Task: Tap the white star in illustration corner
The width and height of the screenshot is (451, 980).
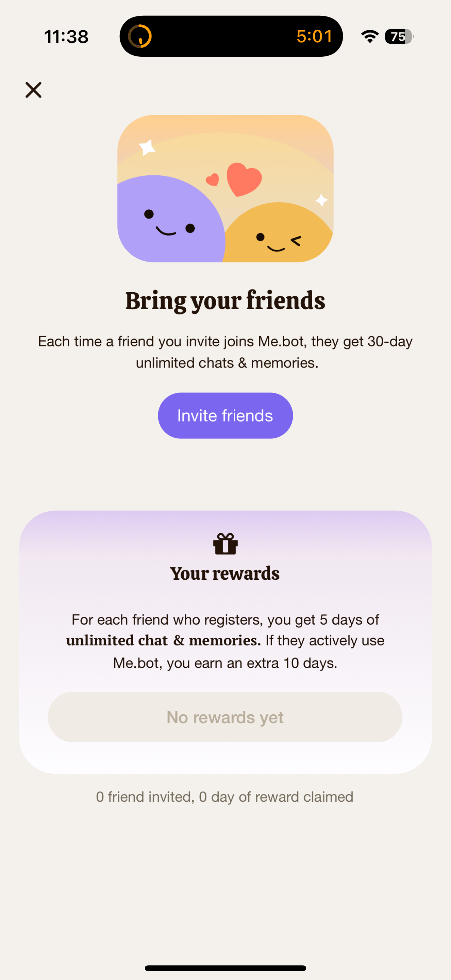Action: click(x=147, y=147)
